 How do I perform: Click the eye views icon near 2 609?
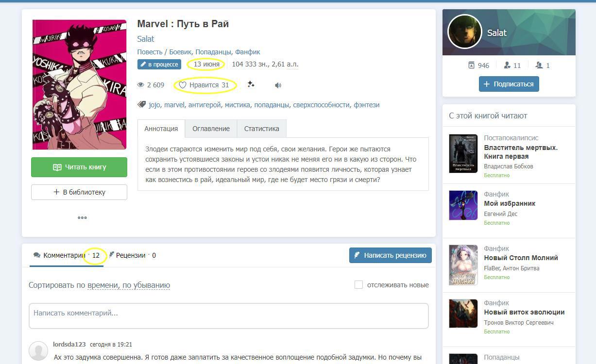[141, 85]
